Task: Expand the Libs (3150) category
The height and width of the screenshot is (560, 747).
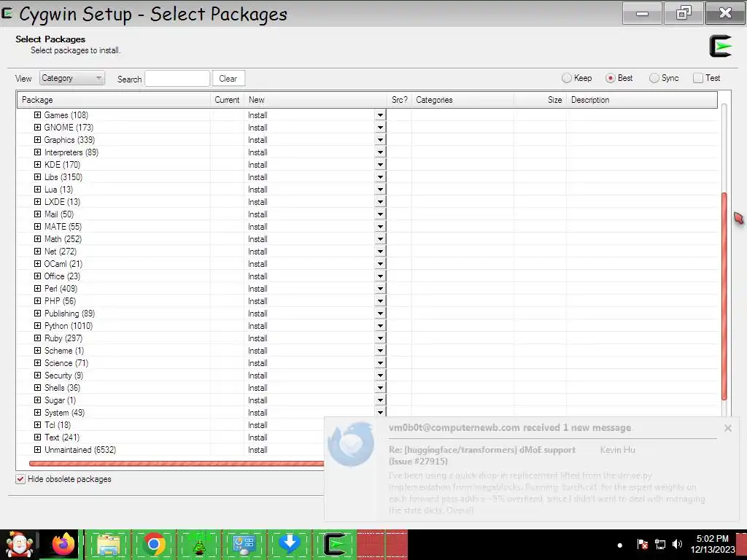Action: 38,176
